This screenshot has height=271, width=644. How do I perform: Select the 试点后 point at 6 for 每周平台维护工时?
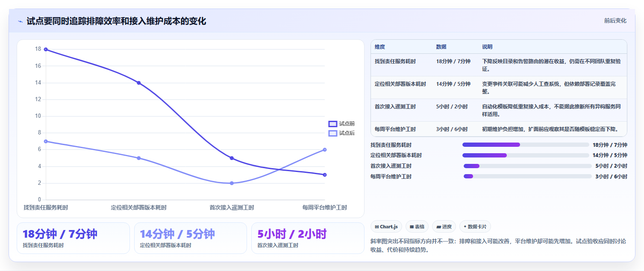(x=325, y=149)
